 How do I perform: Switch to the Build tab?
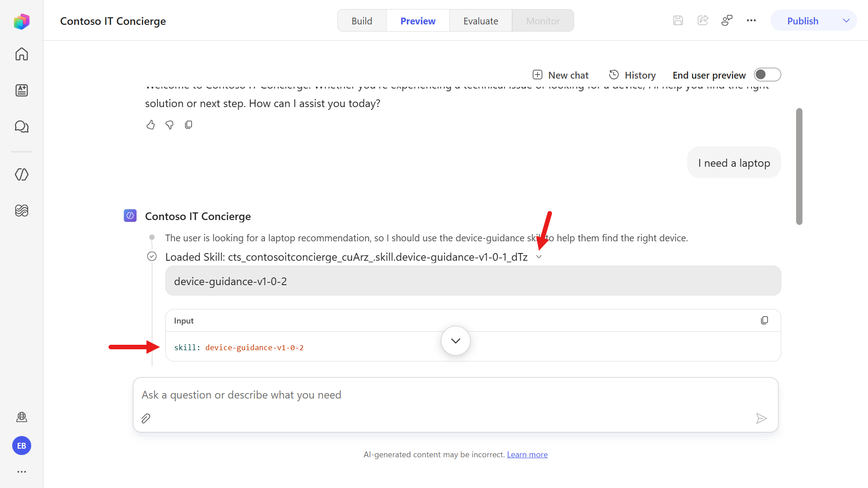coord(362,21)
